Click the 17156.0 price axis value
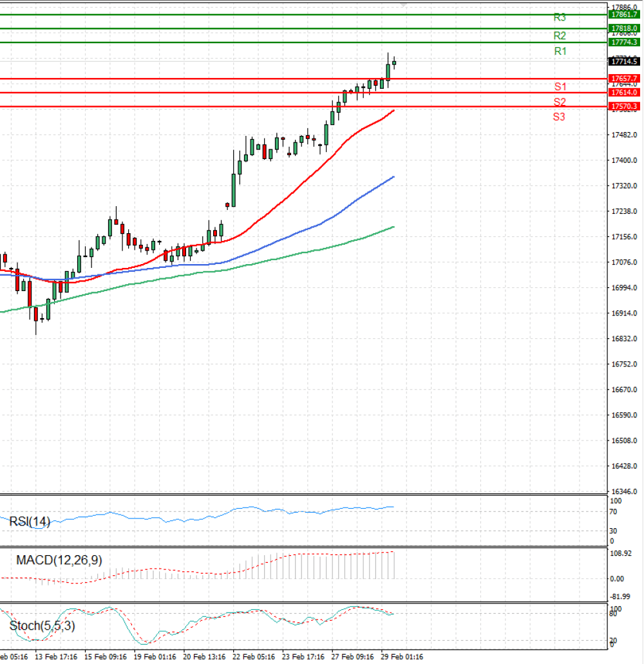The width and height of the screenshot is (644, 664). (x=624, y=237)
